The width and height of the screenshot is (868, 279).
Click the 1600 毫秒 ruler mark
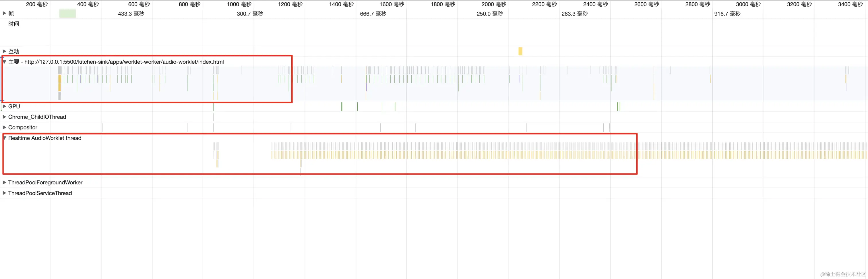click(392, 4)
